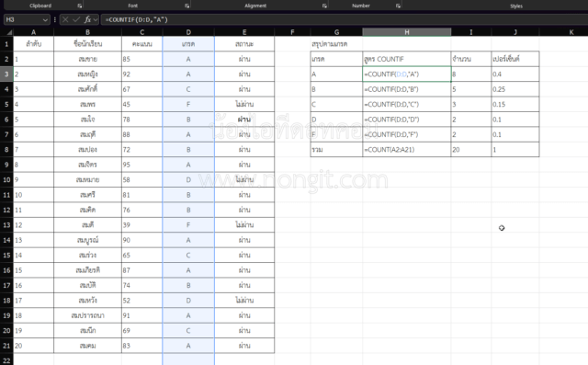
Task: Select cell with =COUNTIF(D:D,"F")
Action: (x=406, y=134)
